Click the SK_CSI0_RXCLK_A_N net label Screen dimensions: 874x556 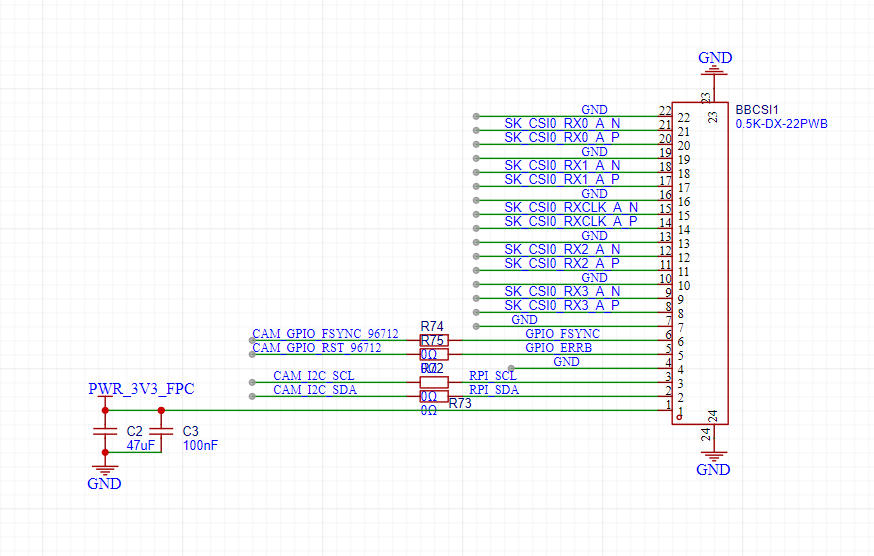pyautogui.click(x=570, y=207)
